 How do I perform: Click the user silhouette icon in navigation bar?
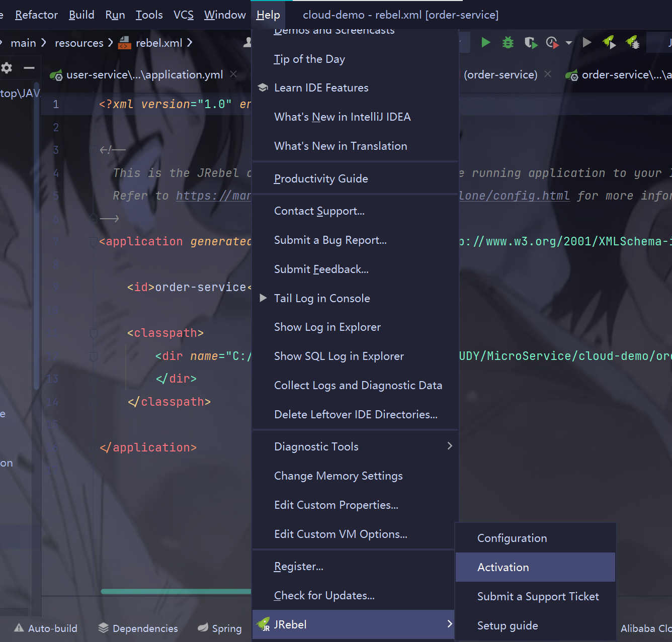pyautogui.click(x=247, y=43)
